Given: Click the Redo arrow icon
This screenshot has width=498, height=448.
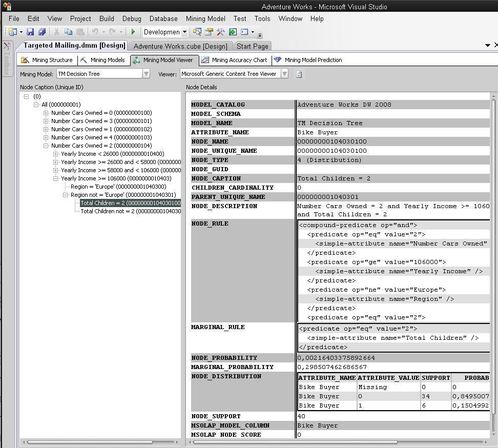Looking at the screenshot, I should [112, 32].
